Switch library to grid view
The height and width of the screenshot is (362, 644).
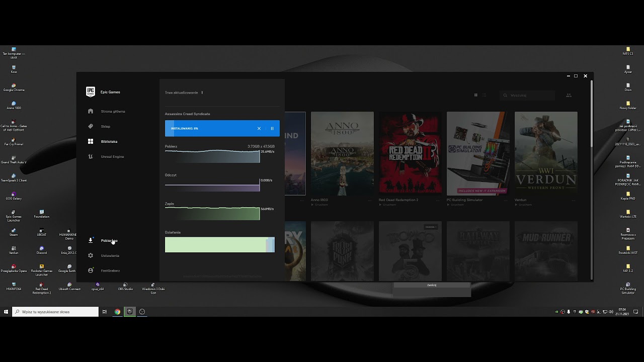(x=476, y=95)
